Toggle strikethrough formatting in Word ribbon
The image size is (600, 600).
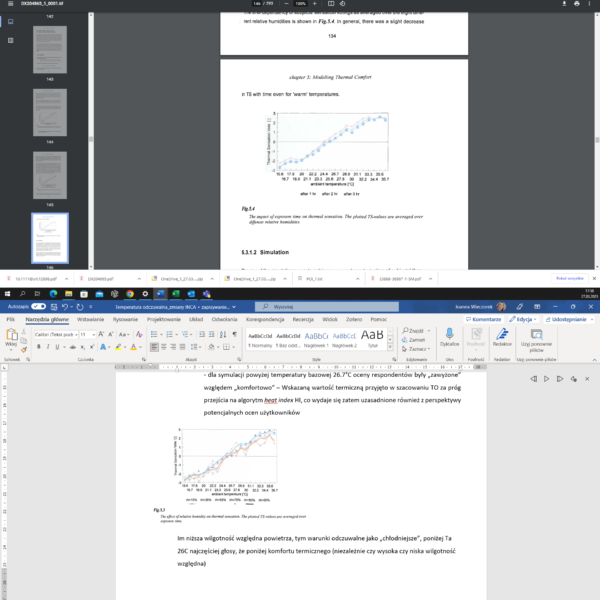click(x=73, y=347)
